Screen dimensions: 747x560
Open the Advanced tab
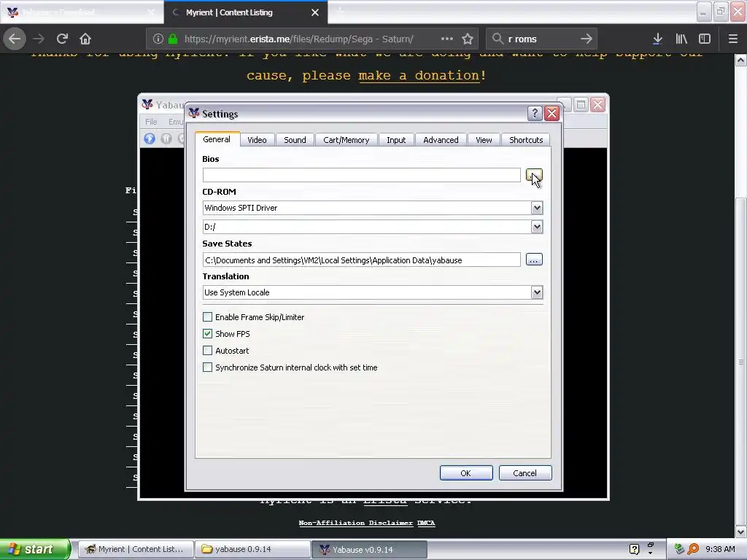coord(441,140)
